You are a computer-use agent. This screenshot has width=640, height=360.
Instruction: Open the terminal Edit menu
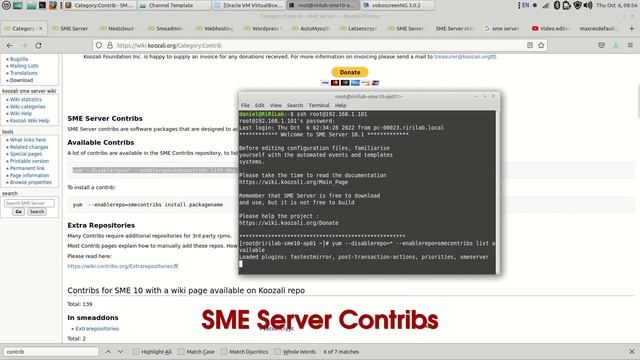coord(260,105)
